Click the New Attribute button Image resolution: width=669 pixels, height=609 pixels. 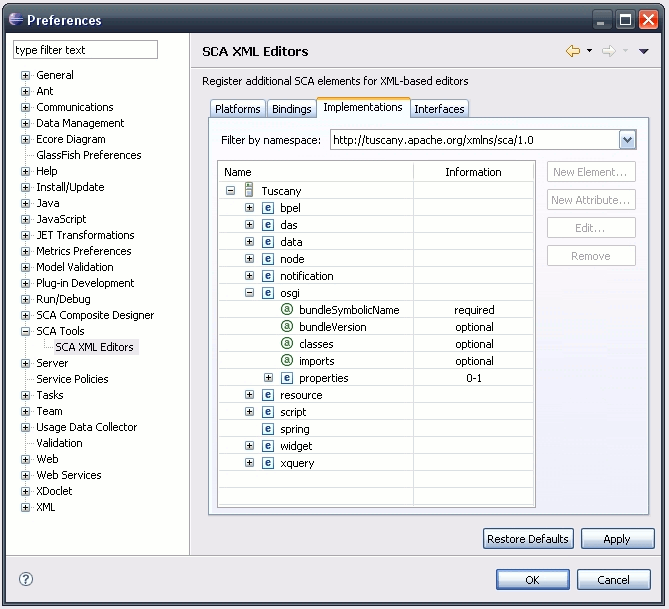(x=591, y=200)
